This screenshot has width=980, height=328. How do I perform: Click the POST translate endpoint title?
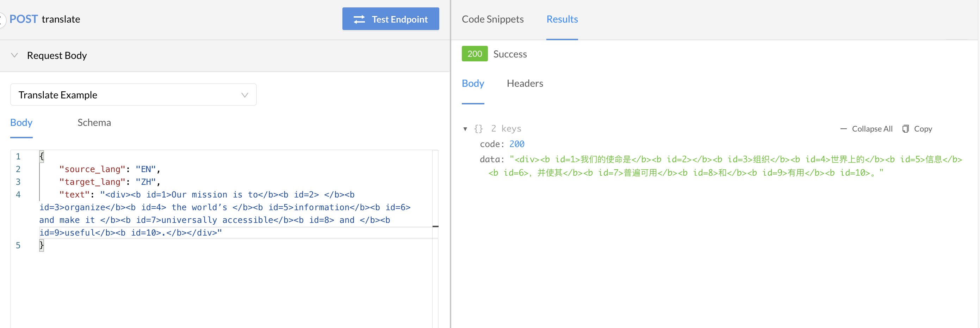44,19
